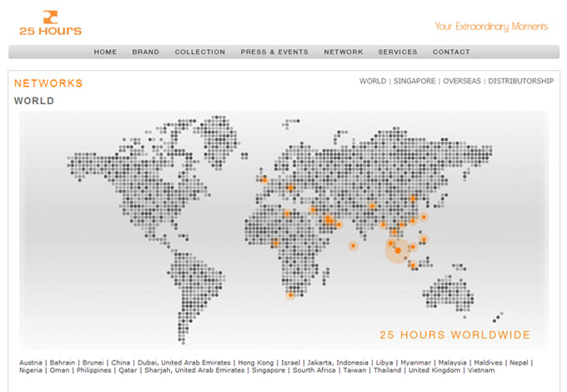Switch to the OVERSEAS network tab
Image resolution: width=567 pixels, height=392 pixels.
coord(462,82)
